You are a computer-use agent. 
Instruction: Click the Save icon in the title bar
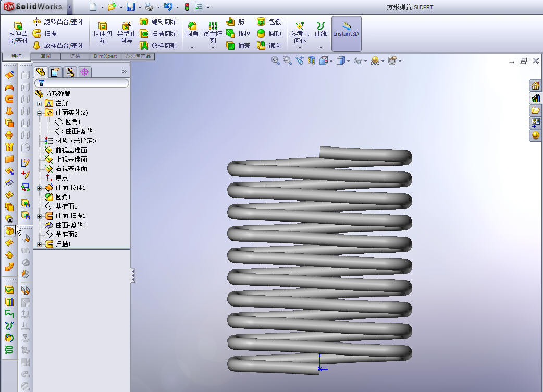point(131,7)
